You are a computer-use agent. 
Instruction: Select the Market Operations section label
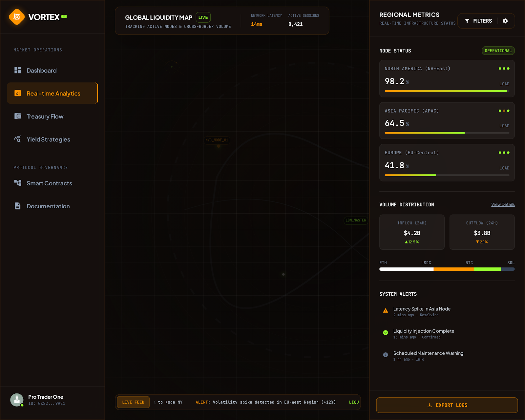tap(37, 50)
